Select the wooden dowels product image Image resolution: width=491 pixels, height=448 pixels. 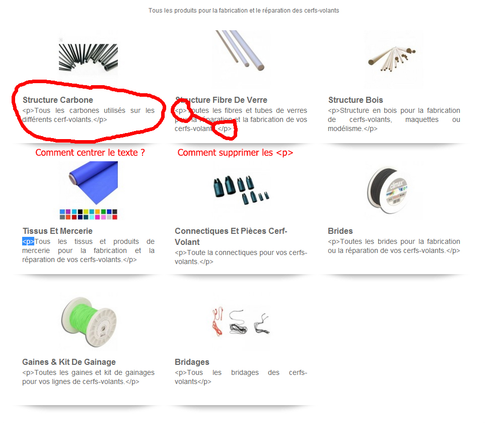coord(392,58)
